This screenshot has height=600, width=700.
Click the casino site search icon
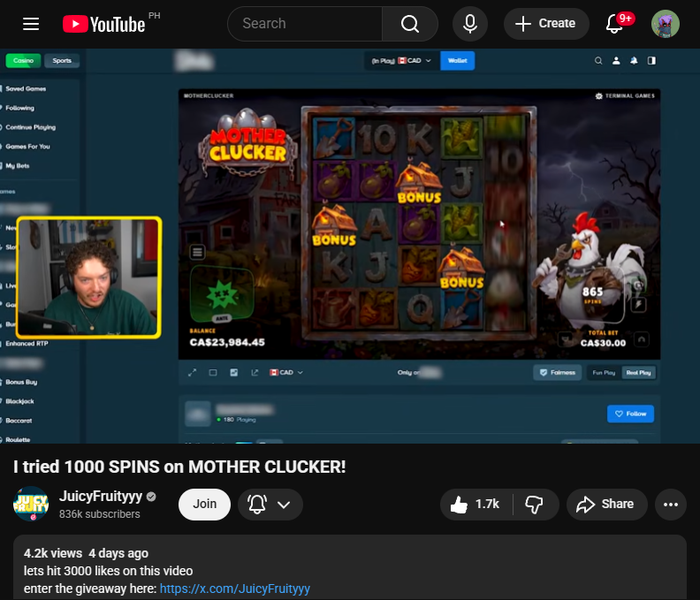tap(598, 61)
